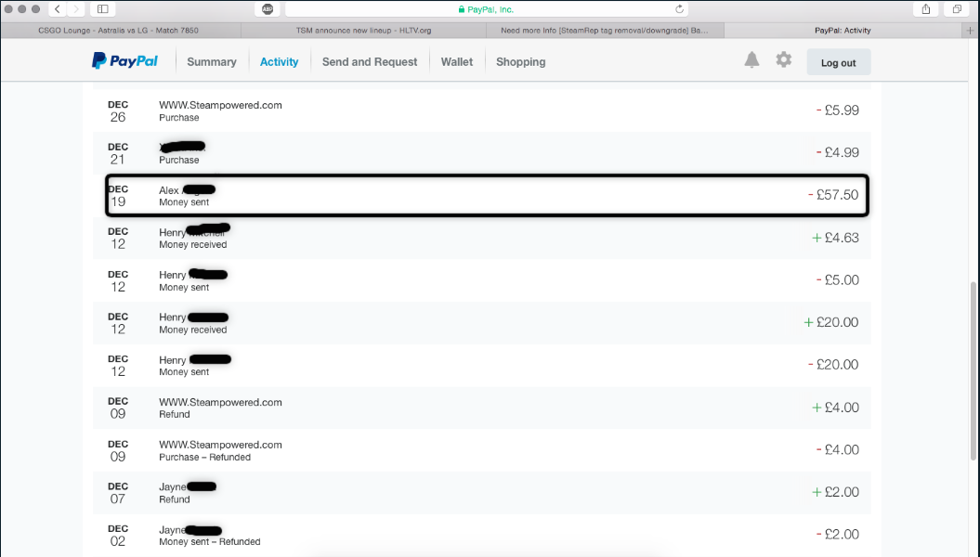The height and width of the screenshot is (557, 980).
Task: Expand the Henry £4.63 money received row
Action: click(x=482, y=238)
